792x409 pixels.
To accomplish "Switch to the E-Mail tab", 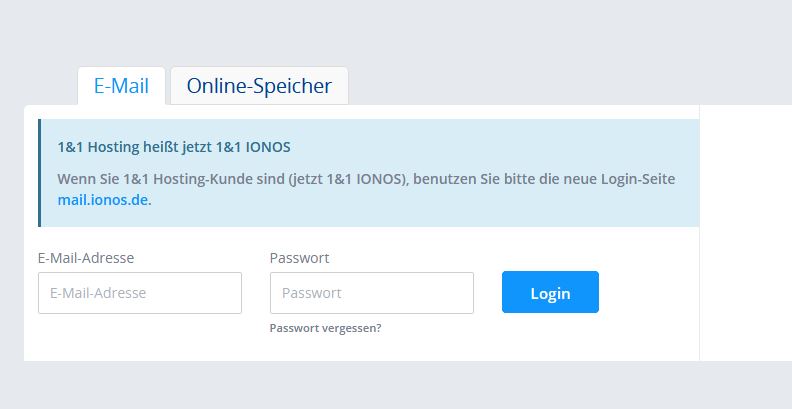I will click(x=121, y=86).
